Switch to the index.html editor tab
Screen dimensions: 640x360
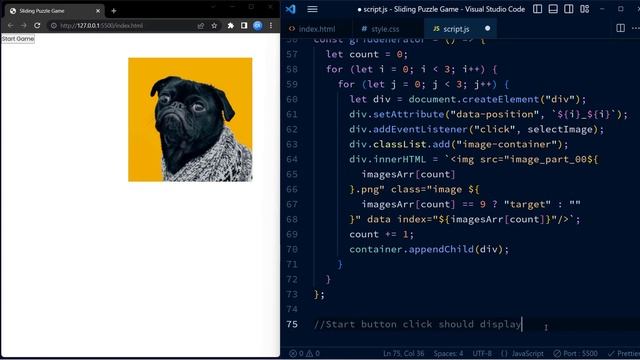(x=312, y=29)
